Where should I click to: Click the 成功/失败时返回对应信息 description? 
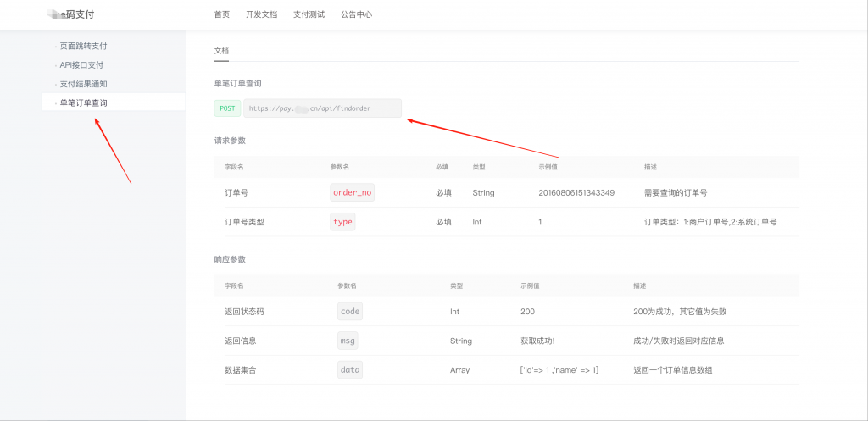(x=679, y=341)
